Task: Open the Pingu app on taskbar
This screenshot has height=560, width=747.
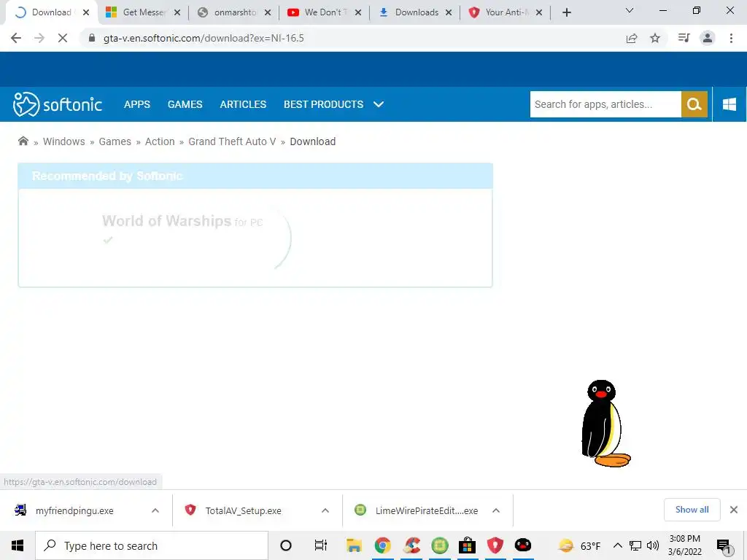Action: (x=522, y=545)
